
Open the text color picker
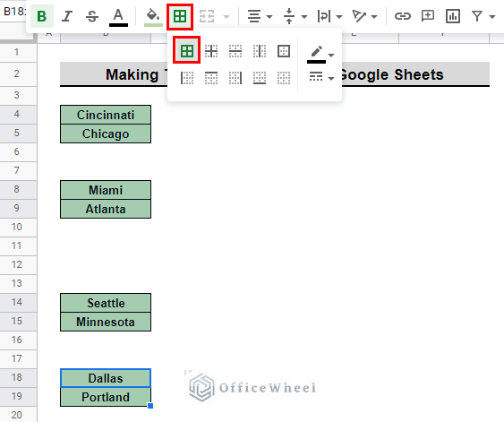pos(118,17)
